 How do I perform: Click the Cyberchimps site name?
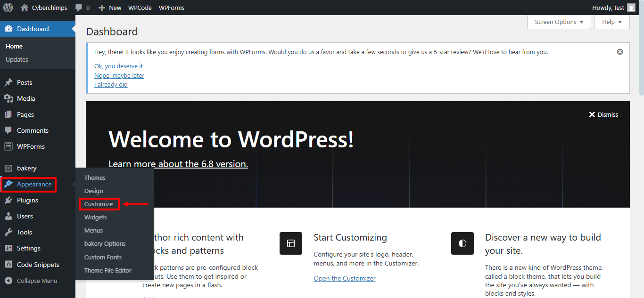(50, 8)
